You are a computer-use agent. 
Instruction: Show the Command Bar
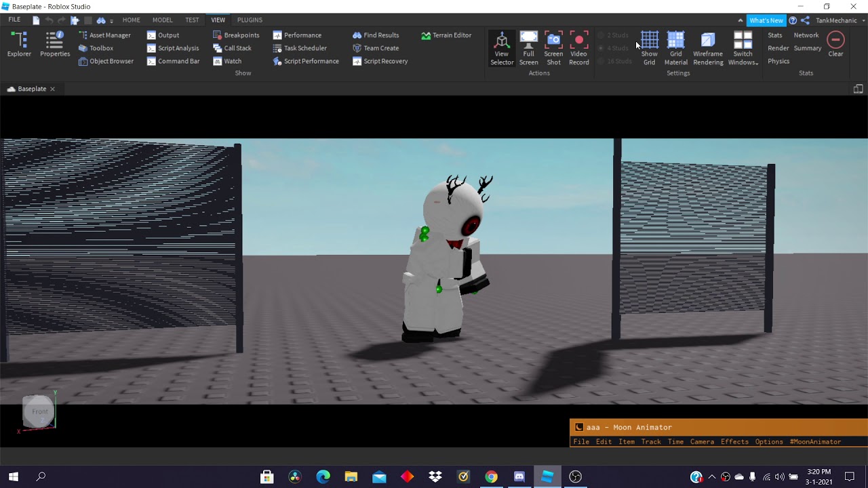point(173,61)
